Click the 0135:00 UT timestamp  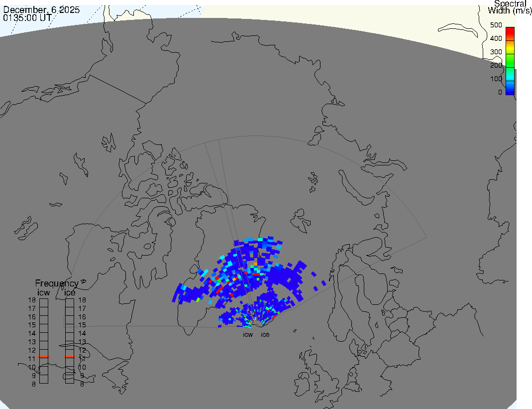click(27, 17)
